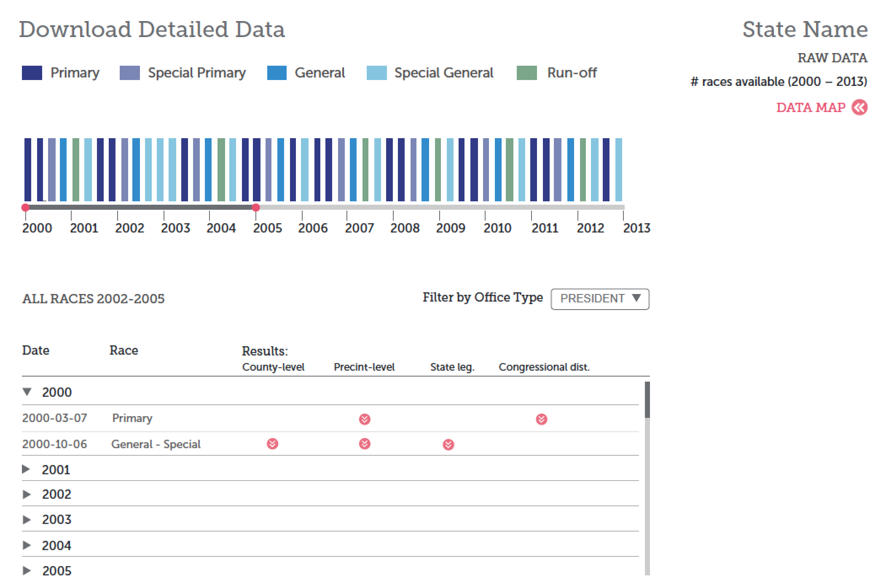Click the RAW DATA label
886x588 pixels.
tap(832, 58)
